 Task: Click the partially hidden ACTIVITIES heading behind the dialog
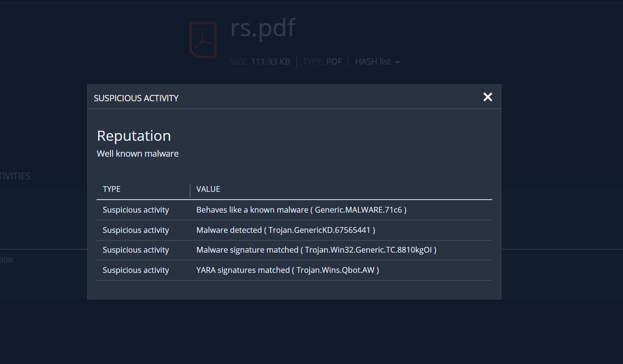point(15,176)
